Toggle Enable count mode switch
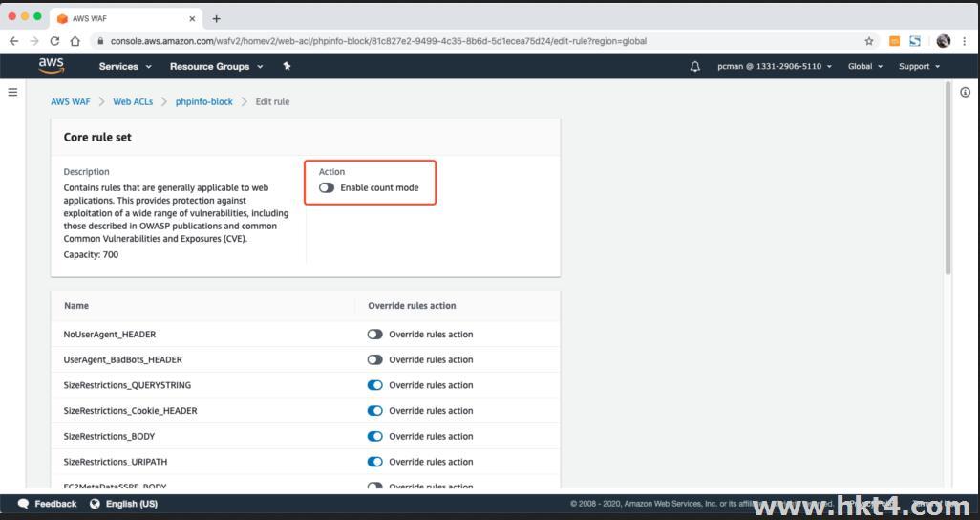Viewport: 980px width, 520px height. tap(327, 187)
